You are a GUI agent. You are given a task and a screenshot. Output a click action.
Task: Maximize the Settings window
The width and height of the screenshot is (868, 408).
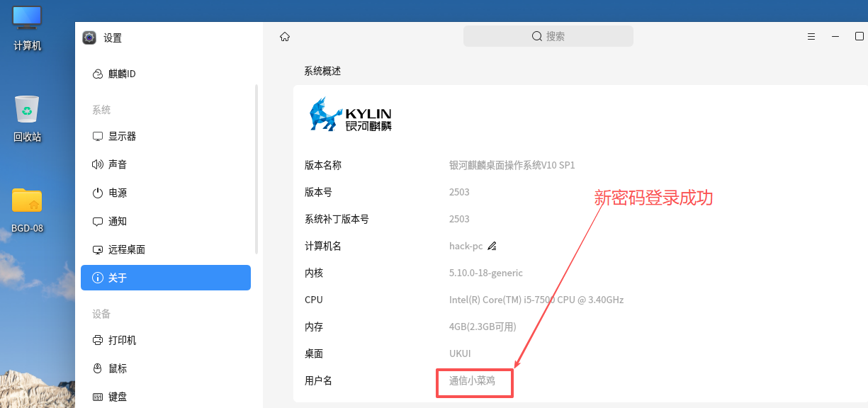point(859,37)
